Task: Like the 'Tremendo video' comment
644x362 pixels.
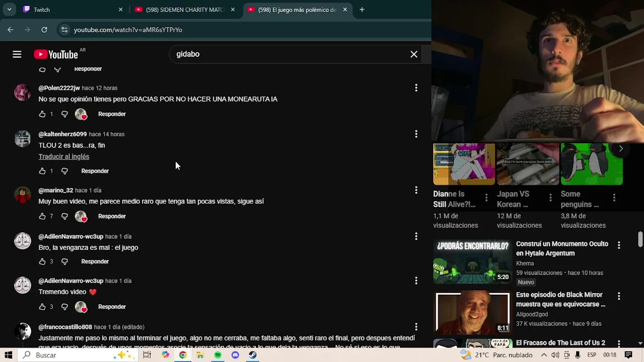Action: (42, 307)
